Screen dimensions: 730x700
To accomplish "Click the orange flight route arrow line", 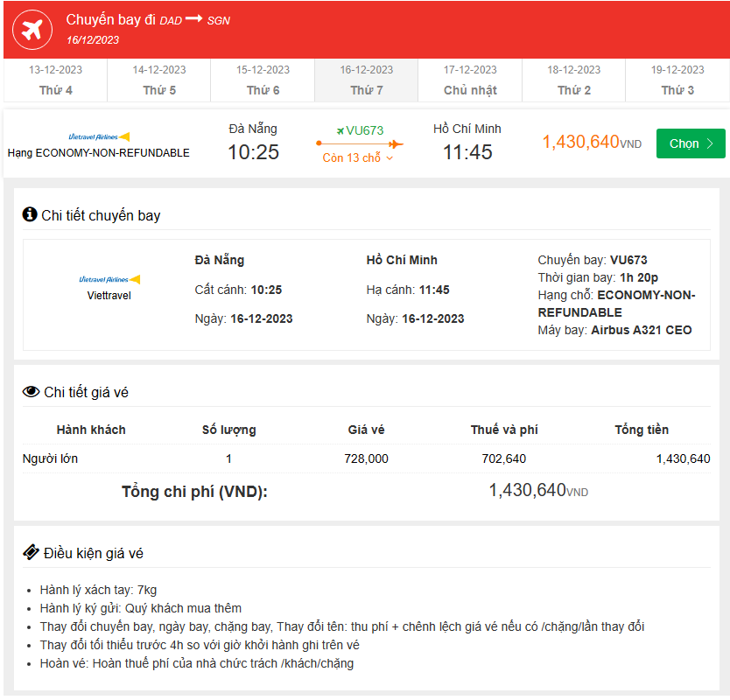I will tap(359, 143).
